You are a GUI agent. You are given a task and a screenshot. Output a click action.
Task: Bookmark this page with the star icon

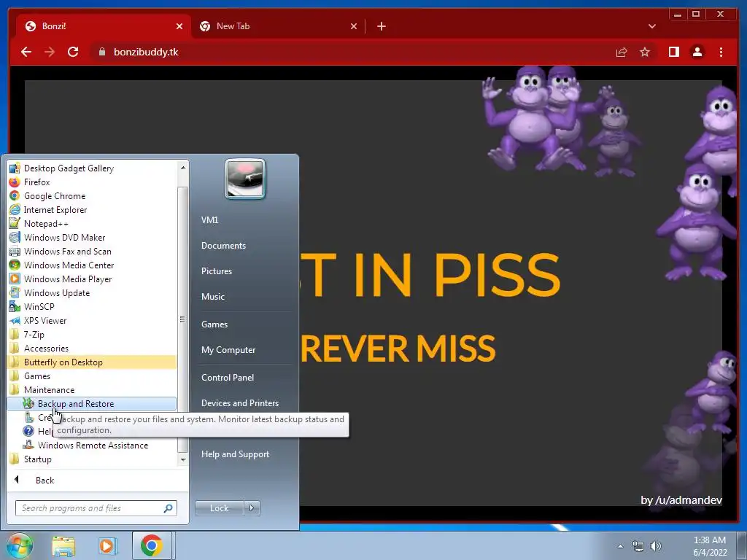pyautogui.click(x=645, y=52)
